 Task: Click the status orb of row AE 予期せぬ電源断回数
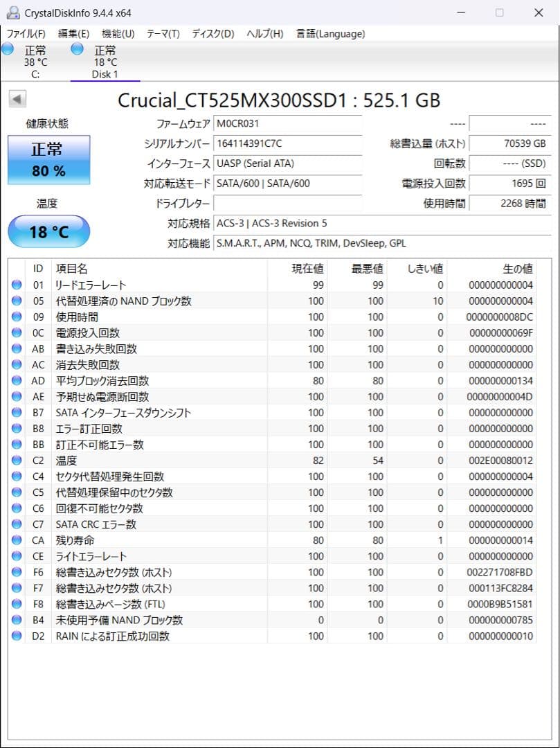click(x=17, y=396)
